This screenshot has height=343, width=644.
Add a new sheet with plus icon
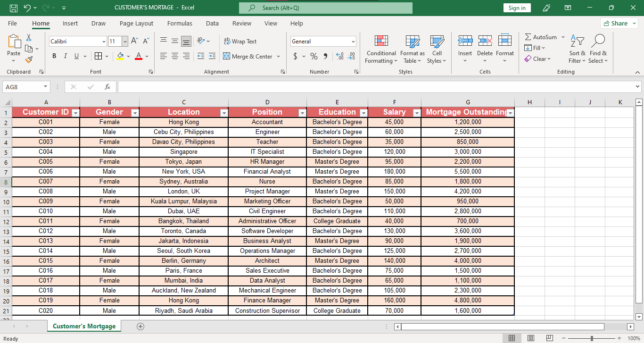140,326
